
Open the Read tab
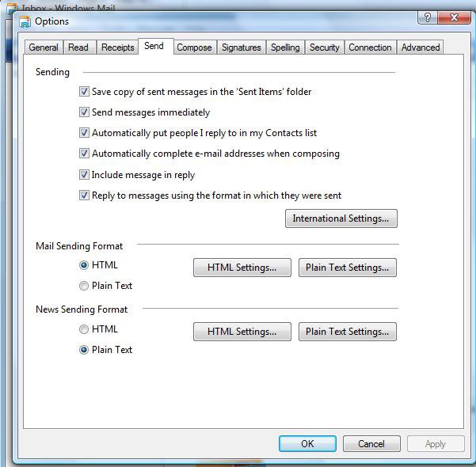tap(78, 47)
